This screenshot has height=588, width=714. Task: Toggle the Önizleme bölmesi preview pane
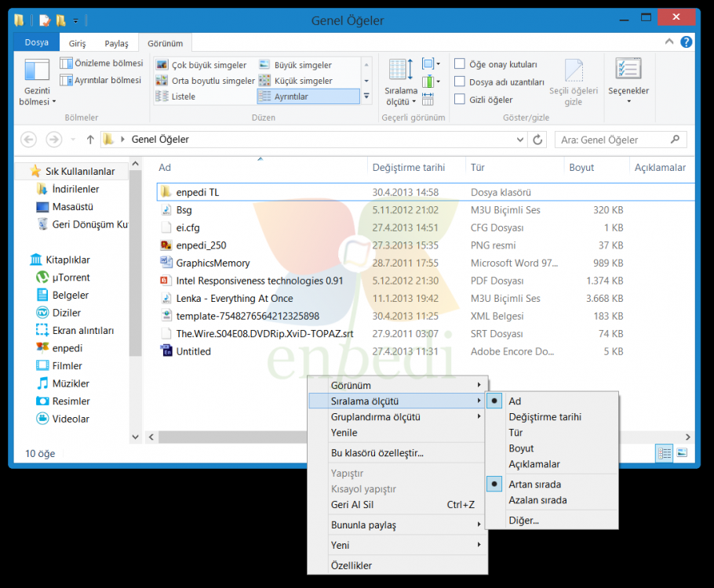pos(101,63)
